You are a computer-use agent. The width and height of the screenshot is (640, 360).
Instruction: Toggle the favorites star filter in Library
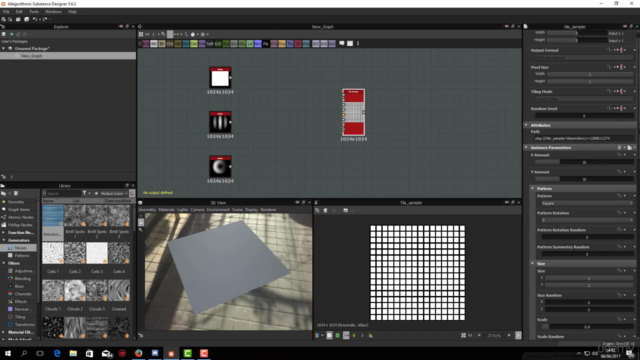tap(96, 193)
